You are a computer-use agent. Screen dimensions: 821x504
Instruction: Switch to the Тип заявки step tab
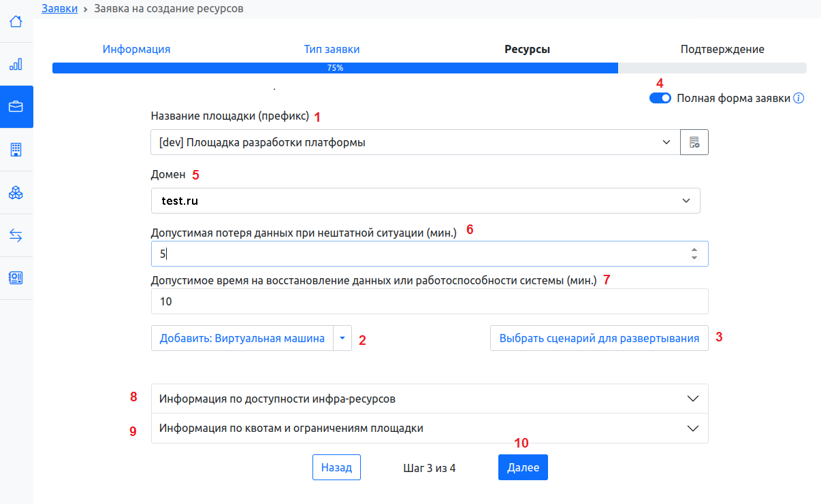[332, 49]
